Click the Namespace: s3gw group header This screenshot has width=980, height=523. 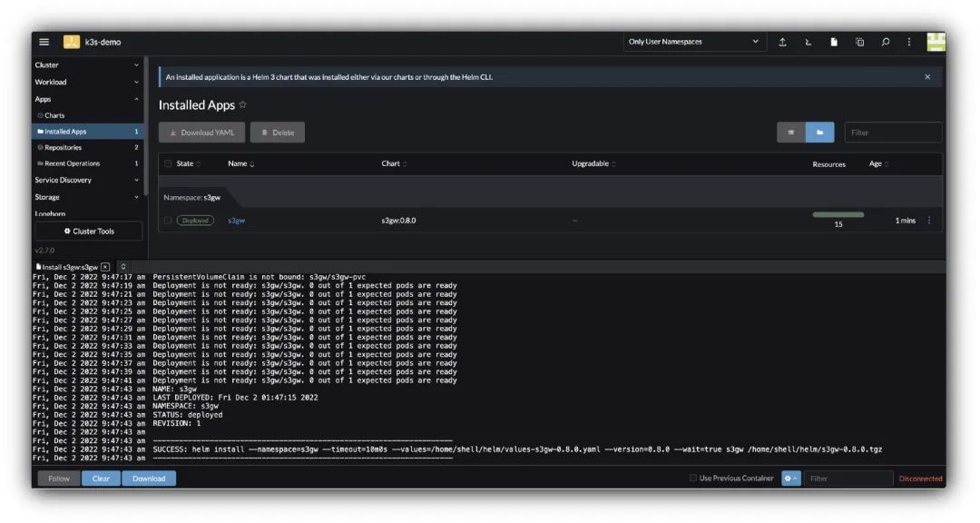click(x=191, y=197)
